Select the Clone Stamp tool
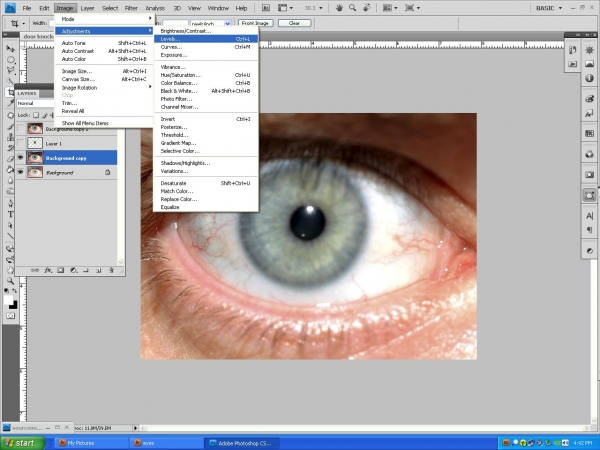Image resolution: width=600 pixels, height=450 pixels. pyautogui.click(x=10, y=137)
